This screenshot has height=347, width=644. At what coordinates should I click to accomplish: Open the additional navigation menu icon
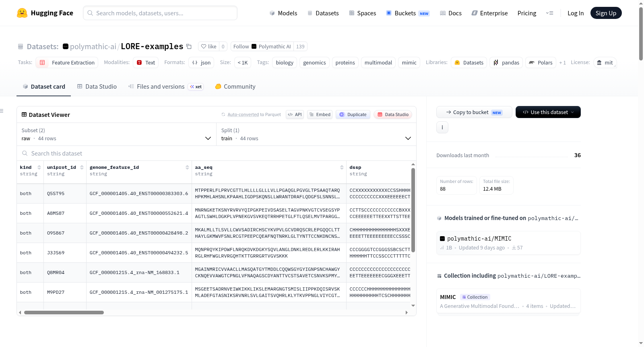[549, 13]
